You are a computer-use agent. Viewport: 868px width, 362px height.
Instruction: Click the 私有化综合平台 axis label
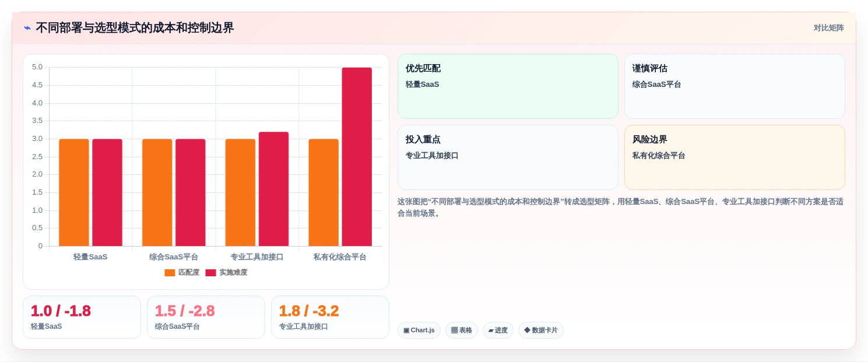[x=340, y=256]
